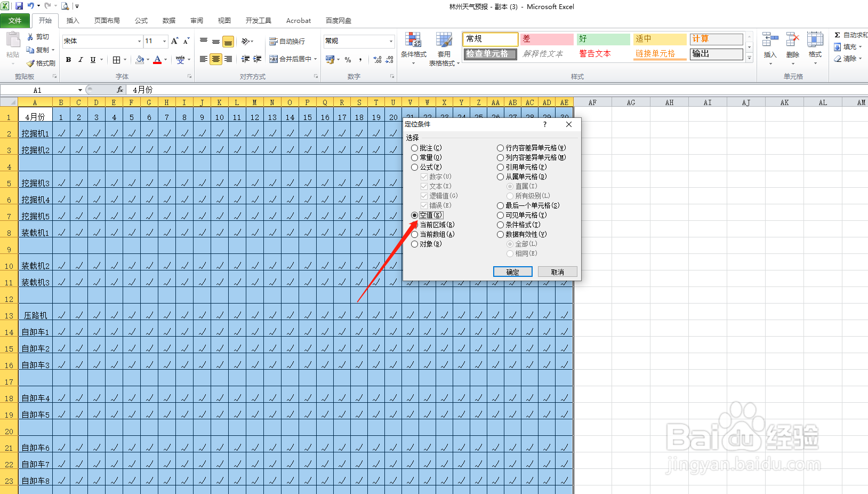Click the Copy (复制) icon
The image size is (868, 494).
pyautogui.click(x=30, y=50)
